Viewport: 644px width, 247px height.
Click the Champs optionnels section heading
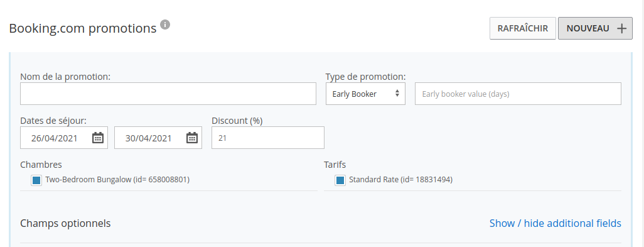pyautogui.click(x=65, y=224)
